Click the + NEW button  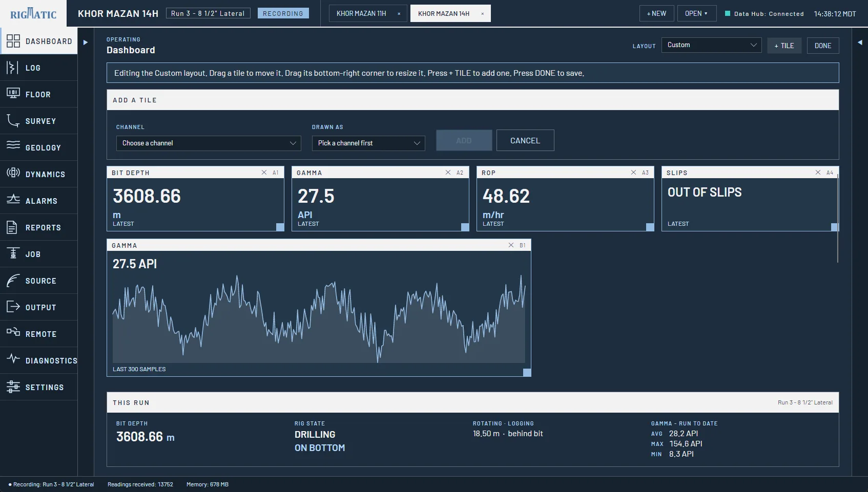[656, 13]
